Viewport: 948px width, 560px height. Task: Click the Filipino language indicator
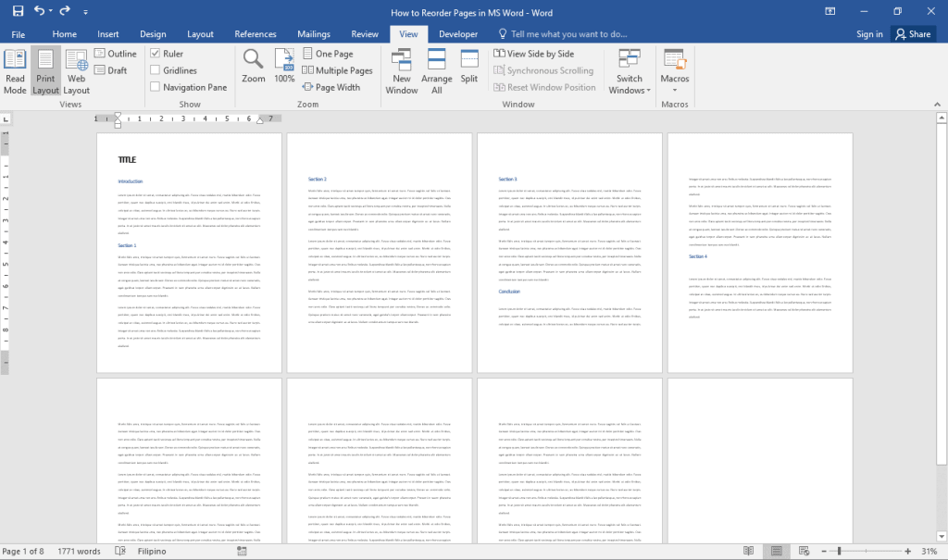[152, 551]
